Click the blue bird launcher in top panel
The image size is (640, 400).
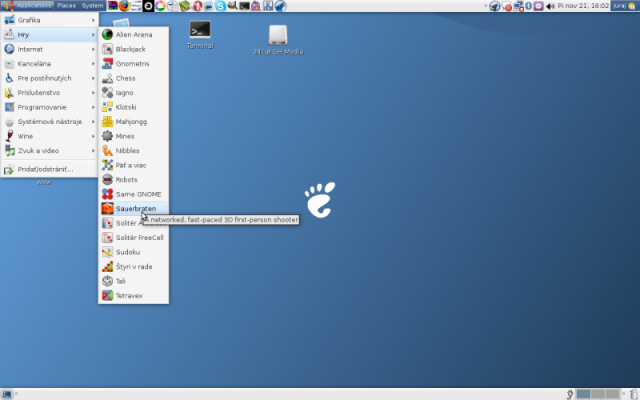(280, 6)
